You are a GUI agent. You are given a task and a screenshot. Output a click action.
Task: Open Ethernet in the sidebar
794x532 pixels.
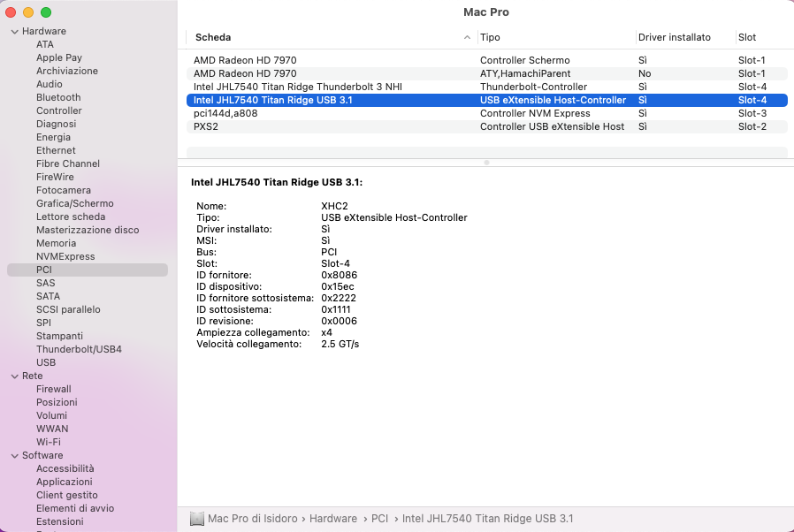(x=56, y=150)
